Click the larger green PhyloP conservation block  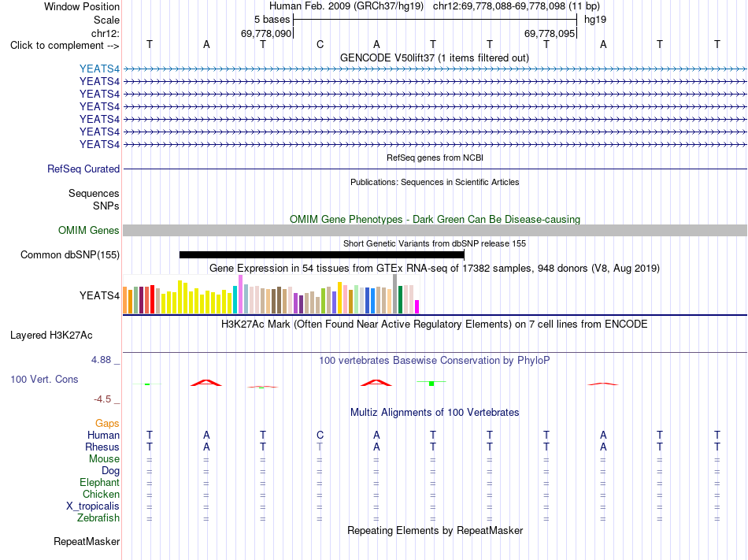(x=431, y=384)
